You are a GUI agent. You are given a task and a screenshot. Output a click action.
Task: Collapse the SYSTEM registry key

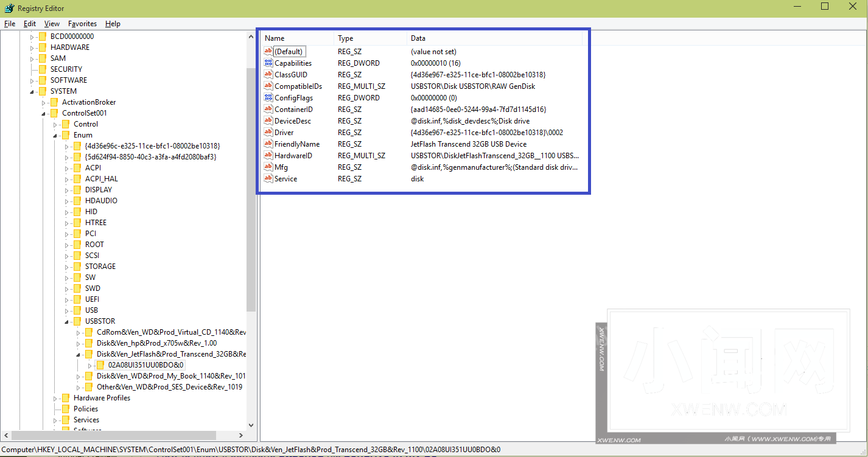(32, 92)
